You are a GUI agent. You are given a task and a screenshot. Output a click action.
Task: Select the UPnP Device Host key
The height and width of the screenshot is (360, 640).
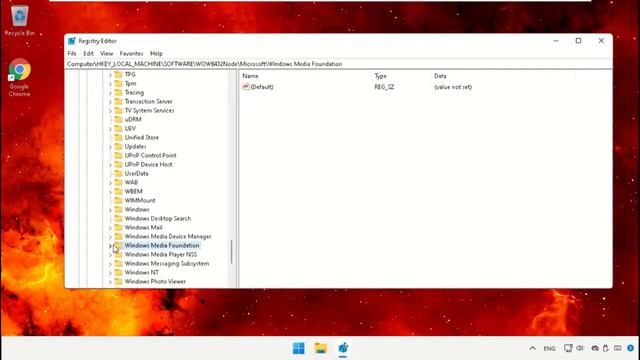coord(149,164)
